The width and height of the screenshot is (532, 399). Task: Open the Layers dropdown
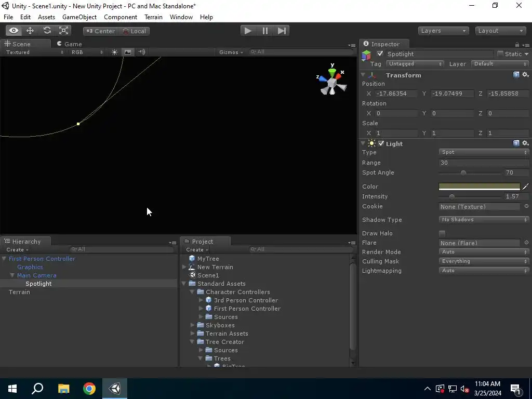[x=443, y=31]
